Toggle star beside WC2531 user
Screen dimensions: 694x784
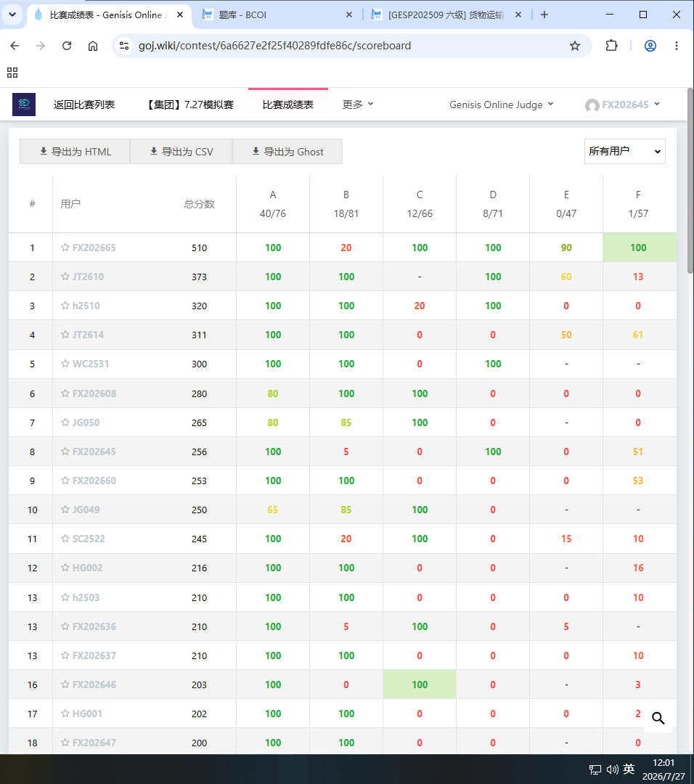tap(65, 364)
